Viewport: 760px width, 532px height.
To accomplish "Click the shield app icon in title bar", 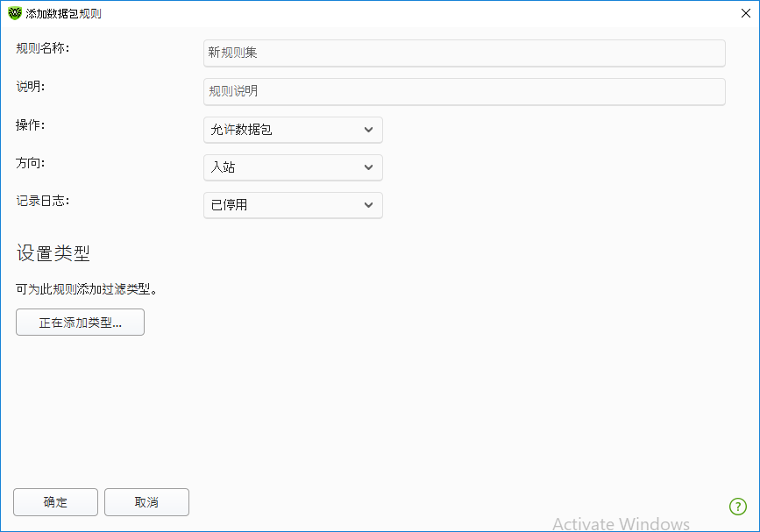I will pyautogui.click(x=15, y=13).
